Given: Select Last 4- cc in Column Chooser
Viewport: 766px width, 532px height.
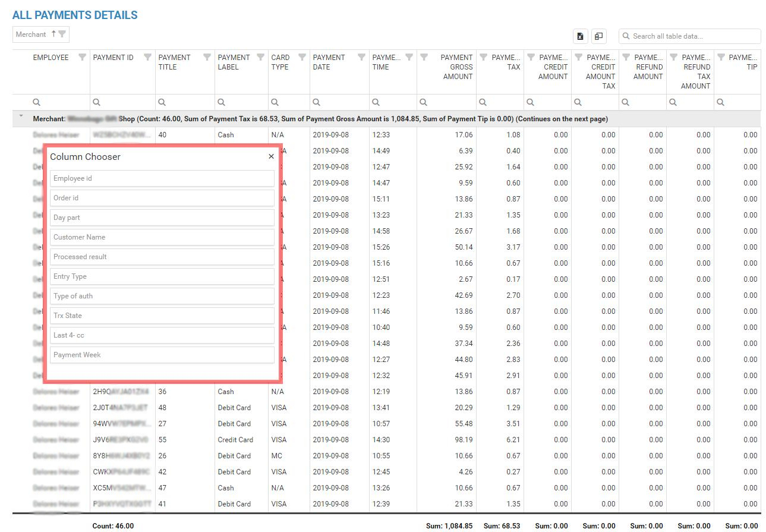Looking at the screenshot, I should (162, 335).
